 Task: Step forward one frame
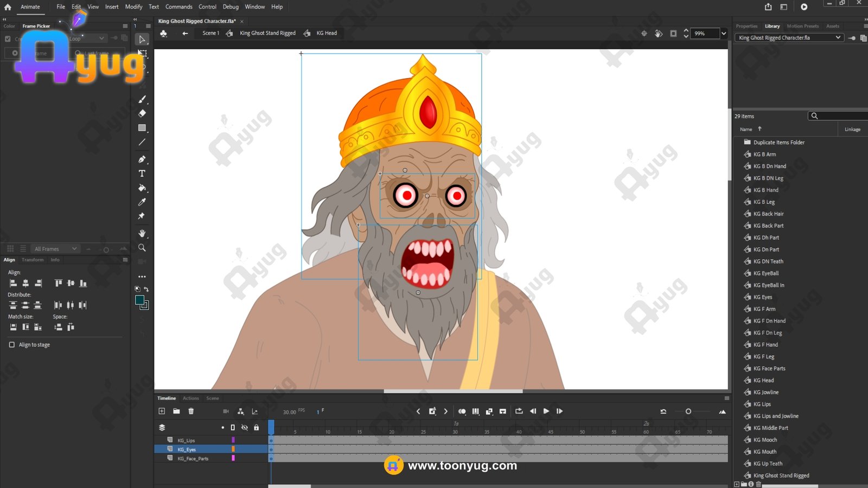(x=559, y=411)
